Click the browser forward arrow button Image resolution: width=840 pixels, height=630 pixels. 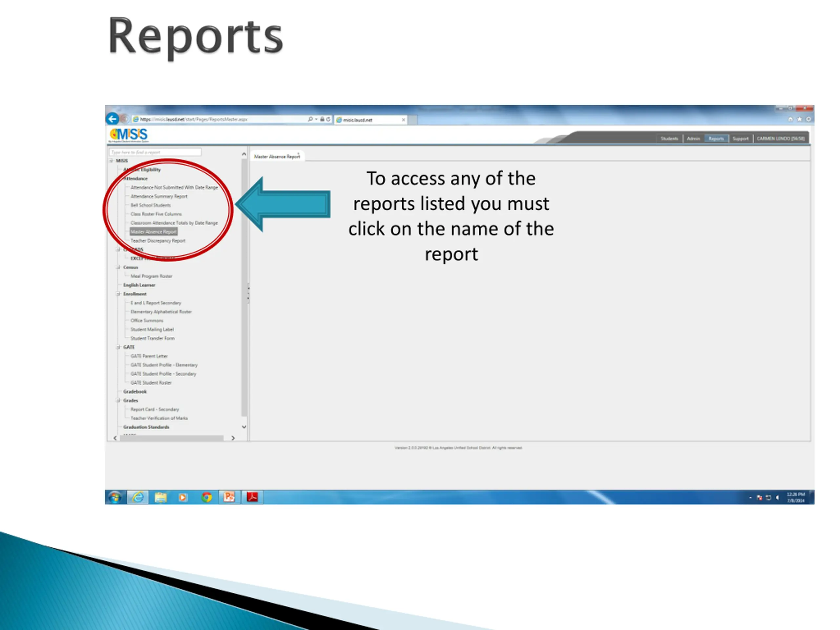(124, 119)
